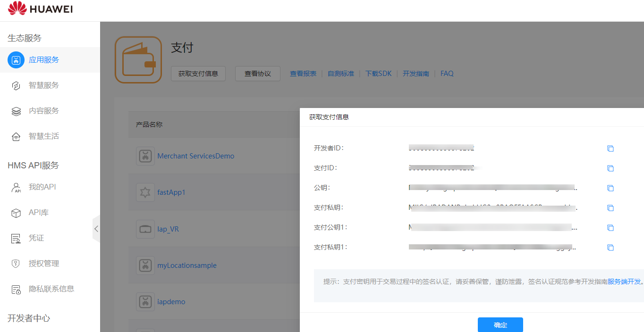The height and width of the screenshot is (332, 644).
Task: Select 凭证 in the sidebar
Action: [36, 238]
